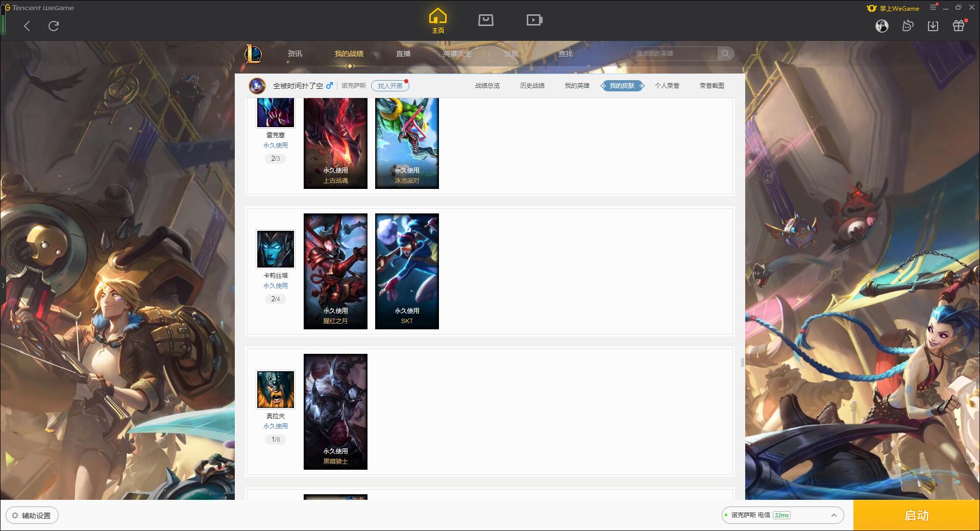Click the 2/3 skin count for 雷克塞
The width and height of the screenshot is (980, 531).
pyautogui.click(x=276, y=159)
